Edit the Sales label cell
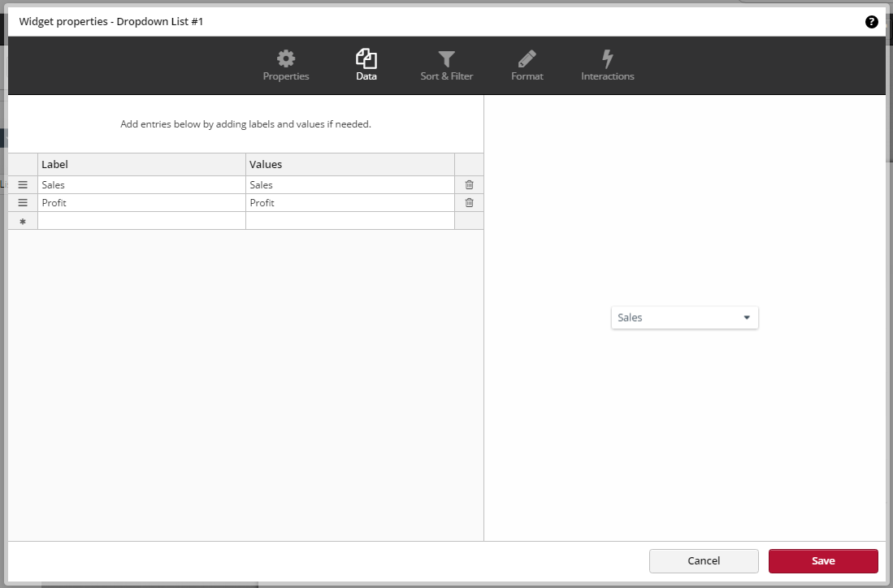 (141, 185)
